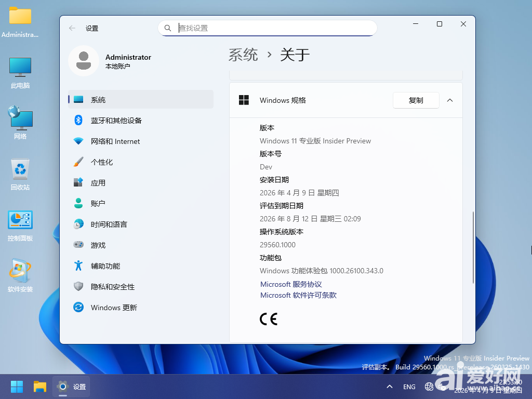Open File Explorer from taskbar

tap(39, 387)
